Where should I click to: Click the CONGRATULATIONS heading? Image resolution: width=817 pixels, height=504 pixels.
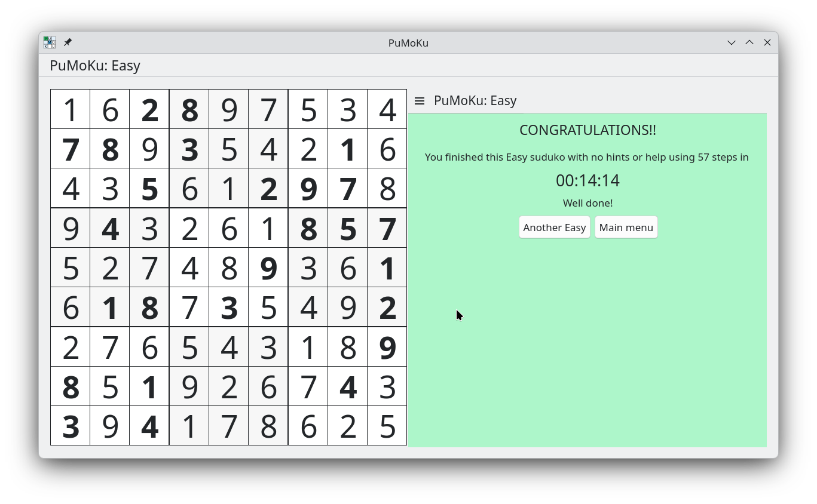coord(587,130)
